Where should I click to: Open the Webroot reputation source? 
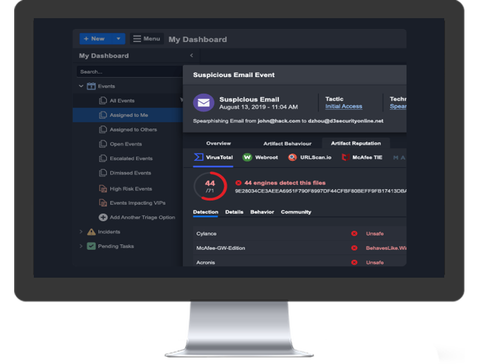[x=260, y=157]
